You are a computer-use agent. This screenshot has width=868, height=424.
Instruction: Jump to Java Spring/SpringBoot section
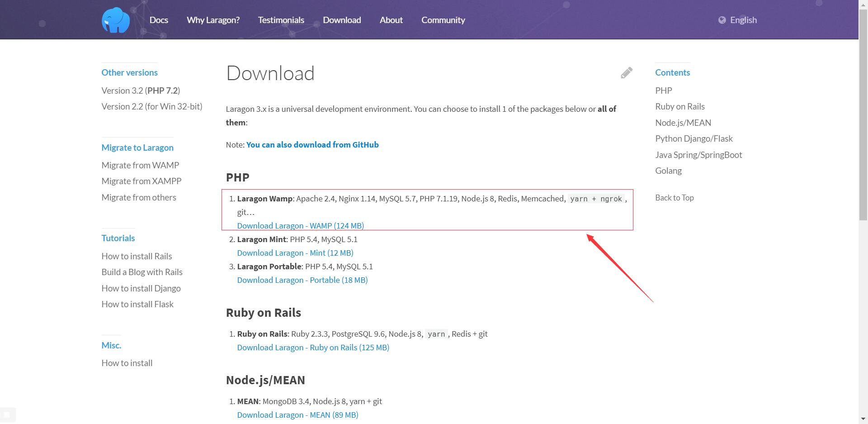698,155
